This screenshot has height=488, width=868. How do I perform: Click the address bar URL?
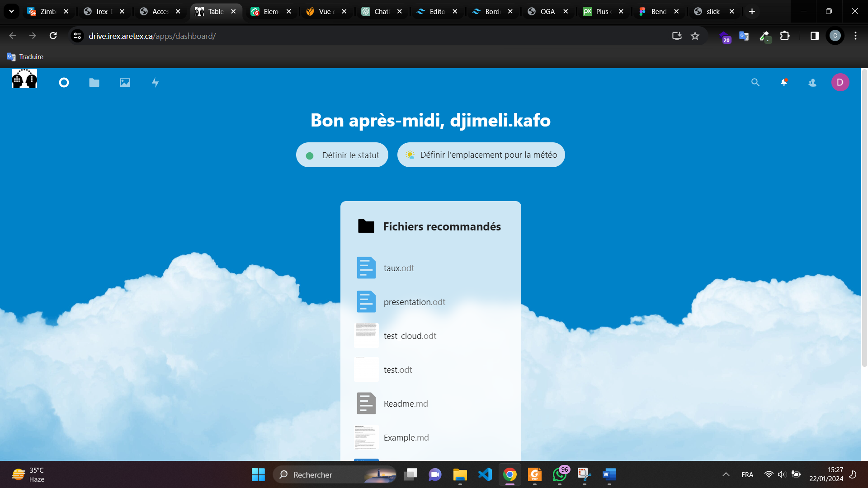[152, 36]
